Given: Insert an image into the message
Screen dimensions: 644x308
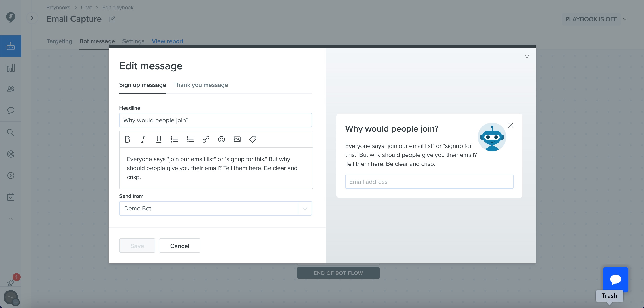Looking at the screenshot, I should (x=237, y=139).
